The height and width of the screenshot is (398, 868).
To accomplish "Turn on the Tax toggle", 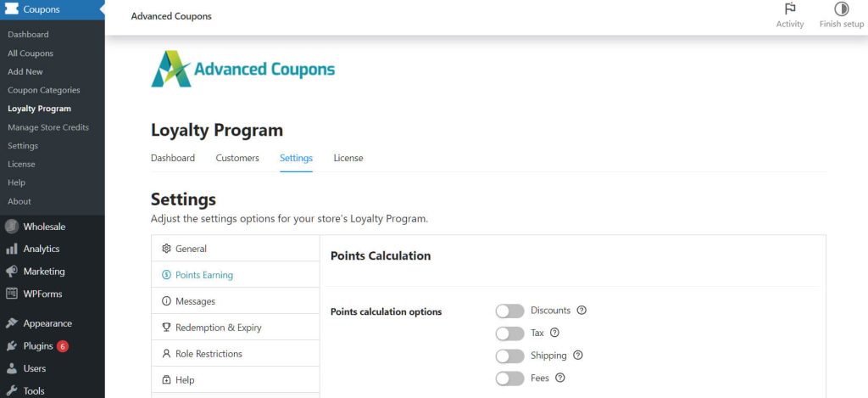I will [x=509, y=334].
